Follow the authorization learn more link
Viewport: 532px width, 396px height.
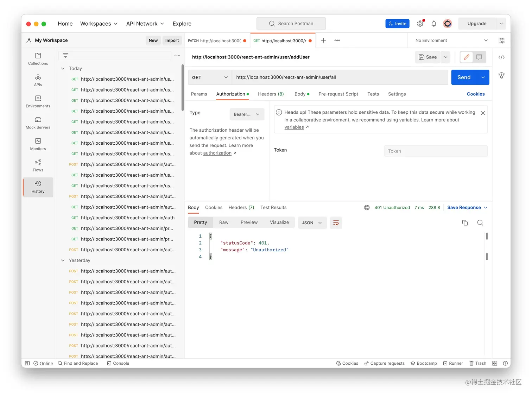(217, 153)
